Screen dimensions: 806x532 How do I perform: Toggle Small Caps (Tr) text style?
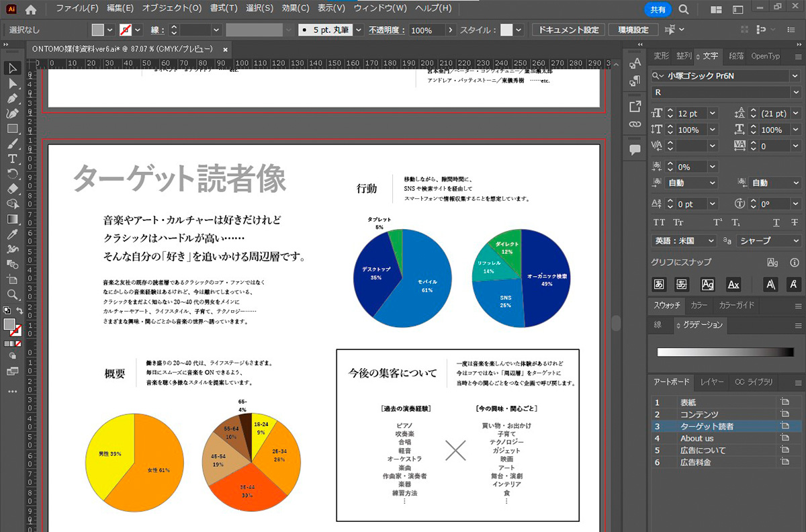(678, 222)
